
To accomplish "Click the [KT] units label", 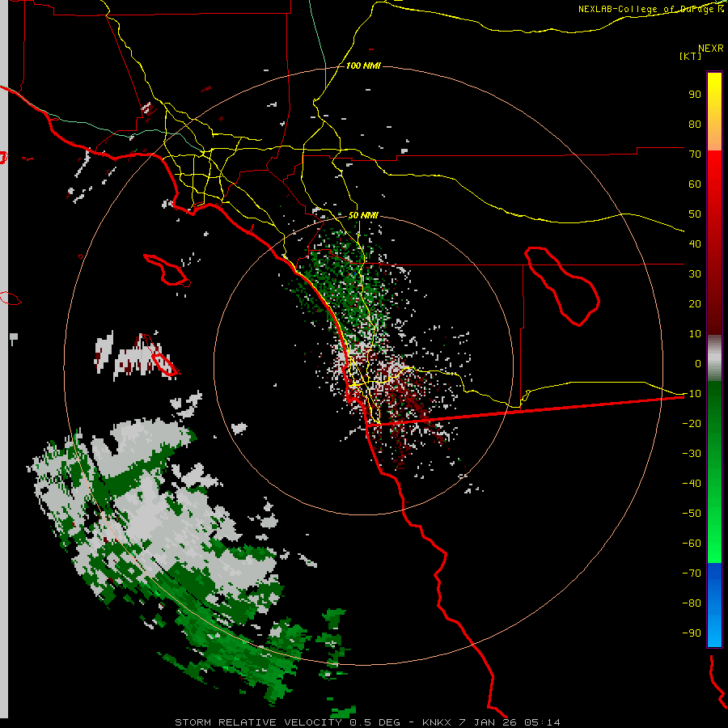I will click(x=690, y=56).
